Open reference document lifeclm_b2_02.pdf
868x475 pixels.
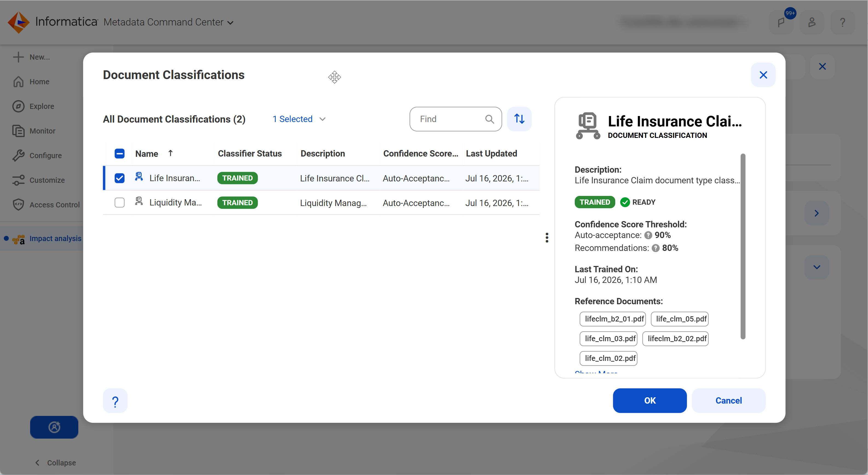click(x=675, y=338)
